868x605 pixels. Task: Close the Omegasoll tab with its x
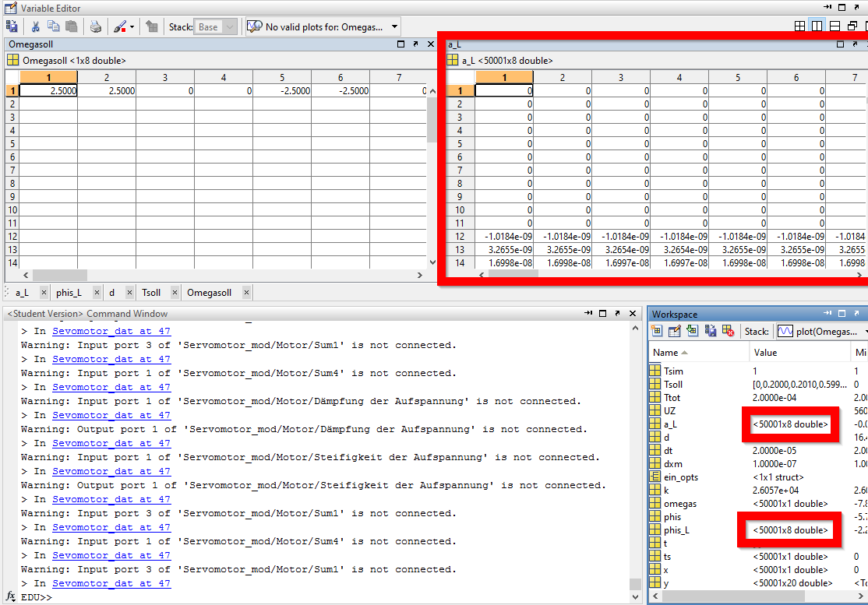(x=246, y=293)
